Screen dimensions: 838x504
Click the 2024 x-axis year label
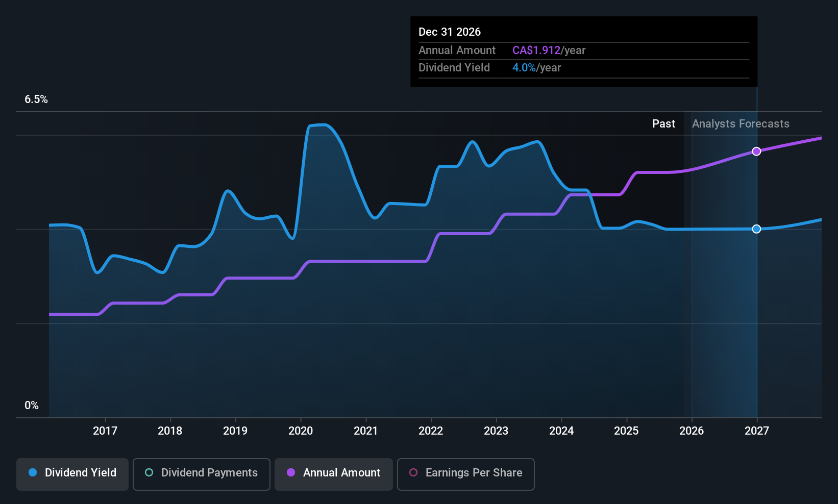[x=561, y=431]
